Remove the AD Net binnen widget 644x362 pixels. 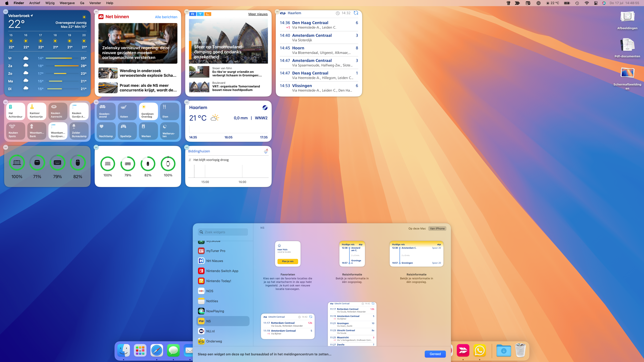(x=96, y=12)
